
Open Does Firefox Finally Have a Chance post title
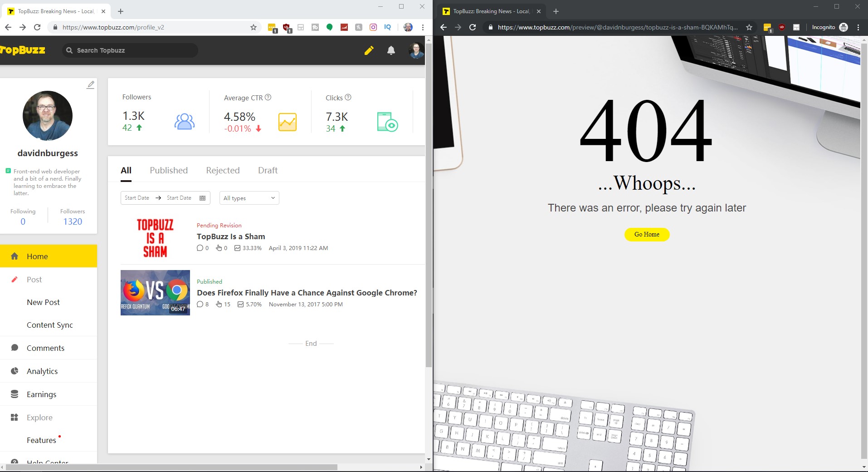(307, 293)
